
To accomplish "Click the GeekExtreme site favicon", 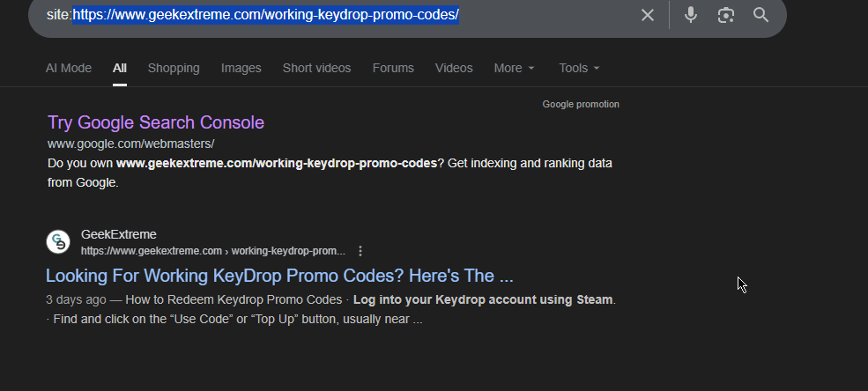I will [x=58, y=241].
